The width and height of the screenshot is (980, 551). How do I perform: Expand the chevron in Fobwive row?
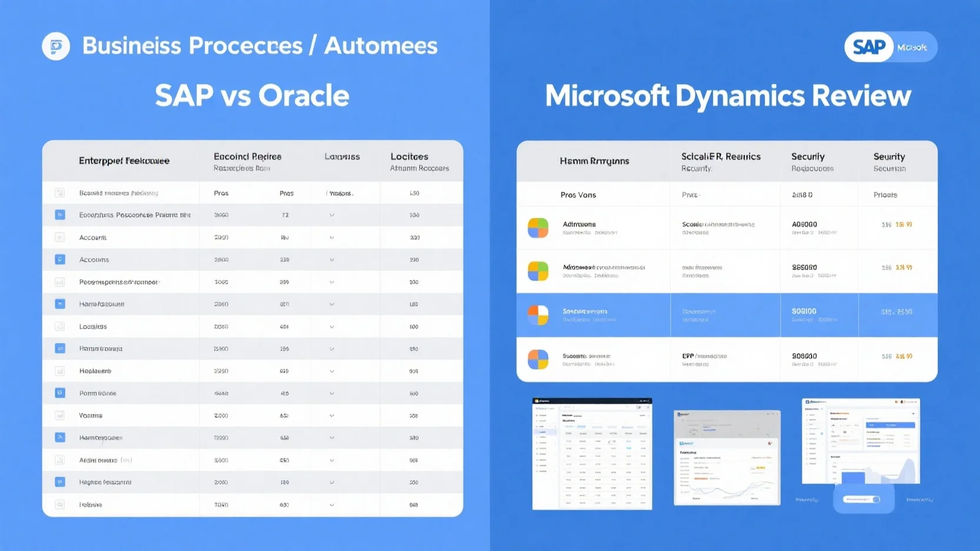click(332, 504)
